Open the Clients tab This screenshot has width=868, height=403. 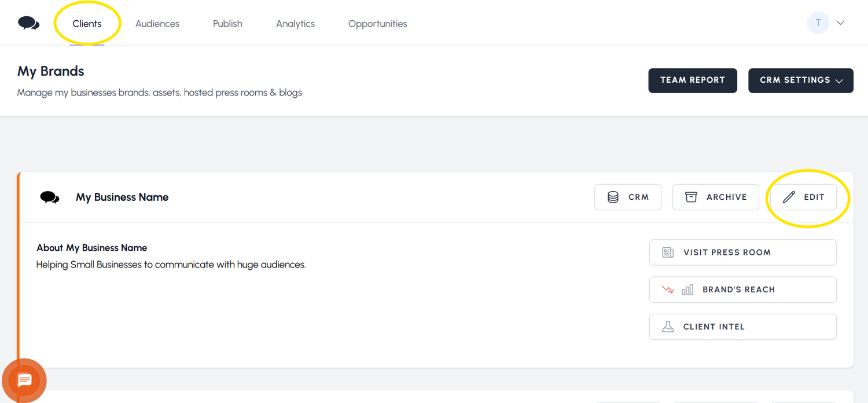pos(87,24)
